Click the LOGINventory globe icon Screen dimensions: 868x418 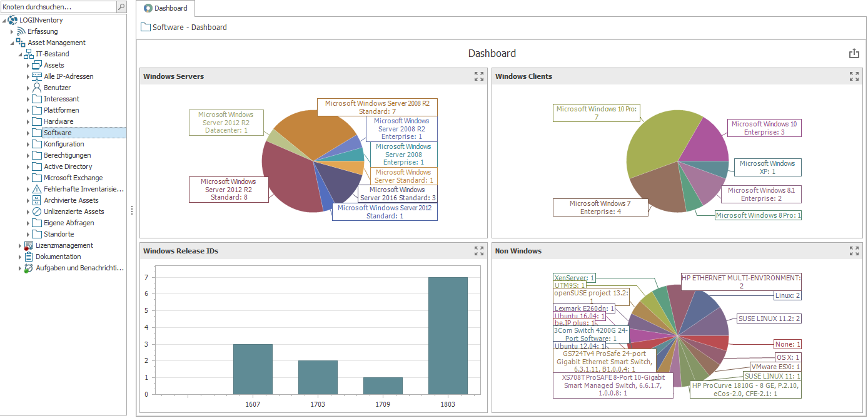pyautogui.click(x=13, y=20)
